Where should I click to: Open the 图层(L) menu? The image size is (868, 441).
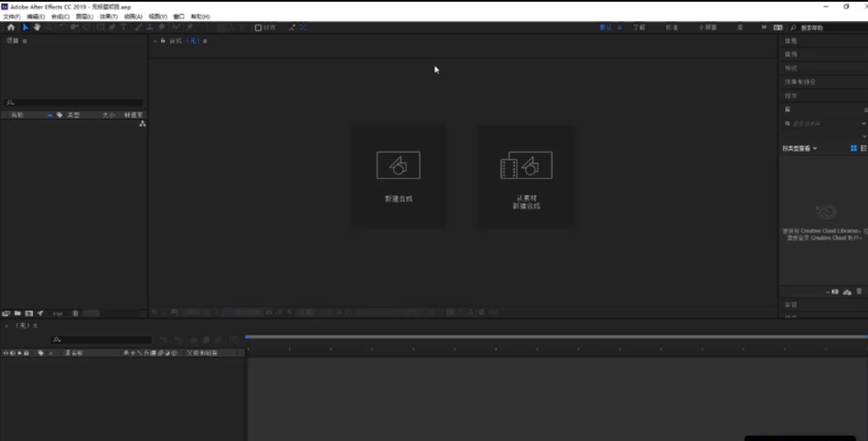click(84, 17)
